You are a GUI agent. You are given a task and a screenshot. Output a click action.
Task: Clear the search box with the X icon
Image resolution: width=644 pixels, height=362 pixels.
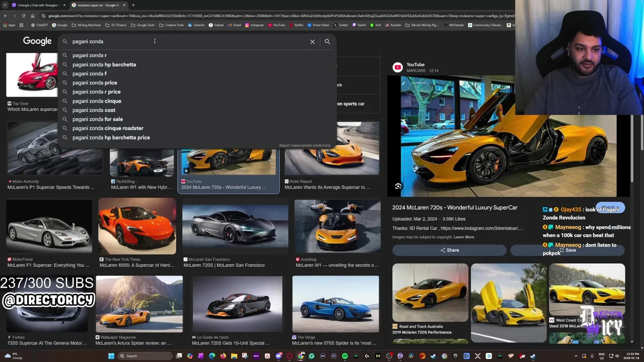[312, 42]
